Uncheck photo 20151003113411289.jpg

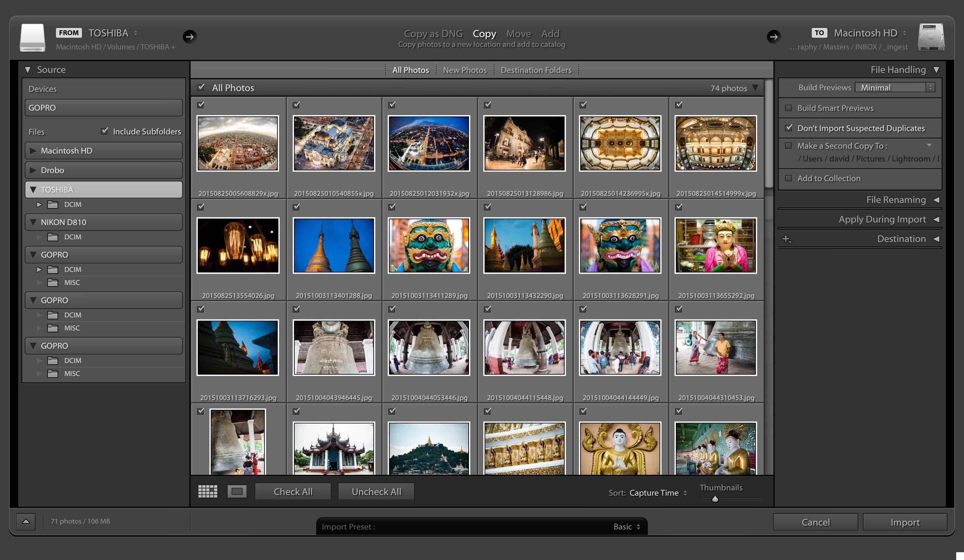[x=392, y=207]
